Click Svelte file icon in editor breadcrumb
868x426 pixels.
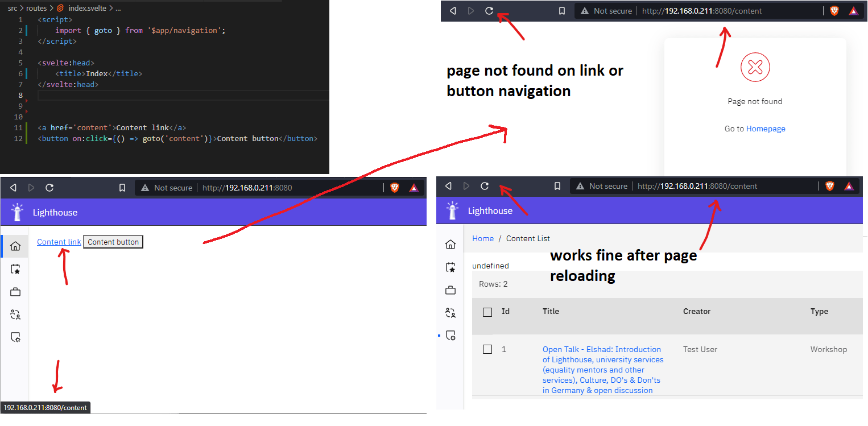pyautogui.click(x=60, y=9)
